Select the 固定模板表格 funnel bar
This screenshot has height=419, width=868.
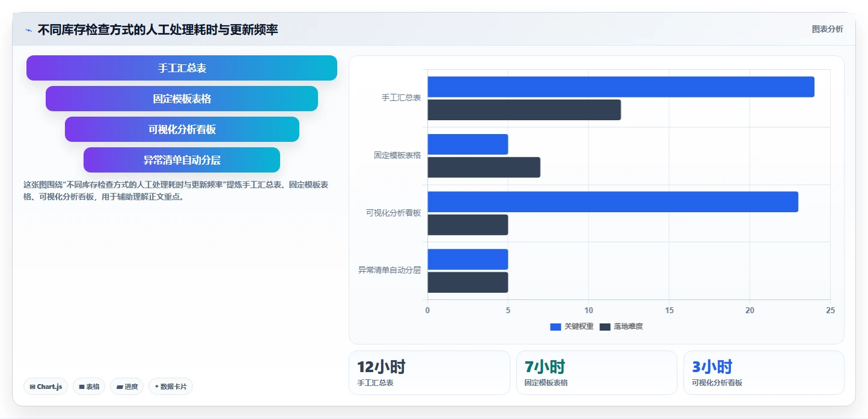point(182,99)
